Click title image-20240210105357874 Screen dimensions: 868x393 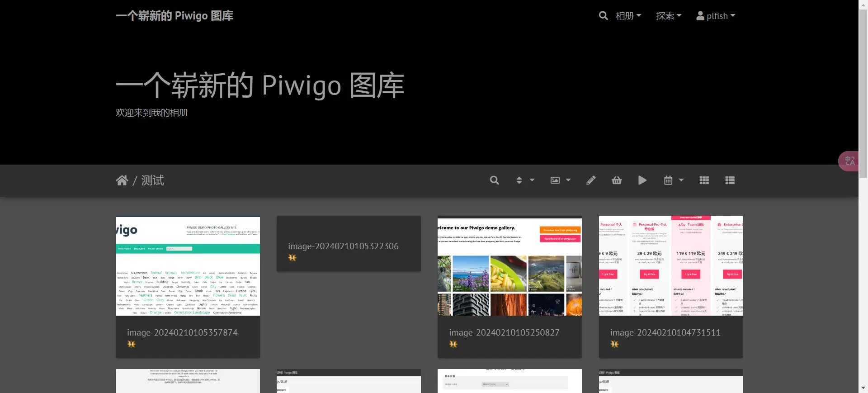tap(182, 332)
